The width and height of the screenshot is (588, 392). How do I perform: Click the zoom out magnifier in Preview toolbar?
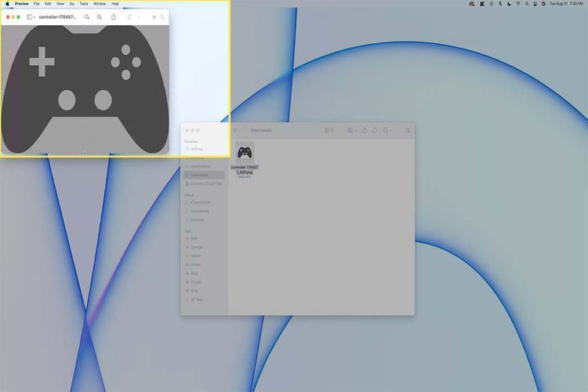[87, 16]
